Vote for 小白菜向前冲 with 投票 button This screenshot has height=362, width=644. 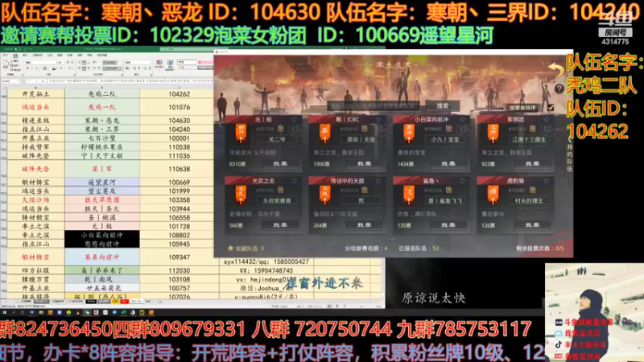448,163
